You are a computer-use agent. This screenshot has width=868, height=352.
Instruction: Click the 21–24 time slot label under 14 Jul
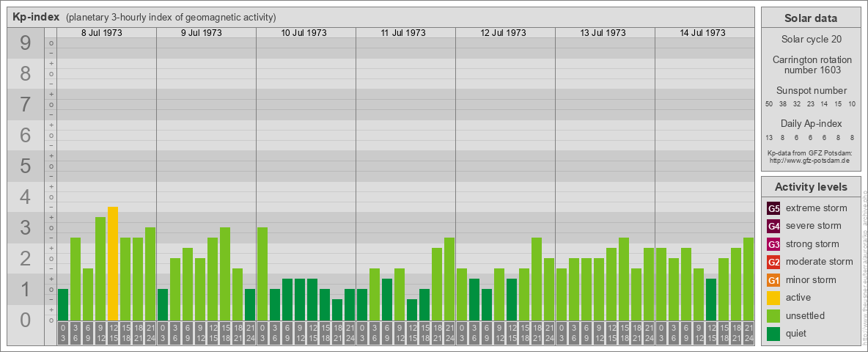tap(748, 334)
